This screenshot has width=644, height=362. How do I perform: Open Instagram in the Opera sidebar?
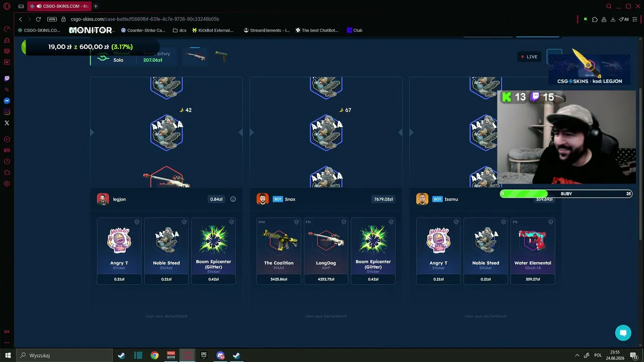pyautogui.click(x=7, y=112)
